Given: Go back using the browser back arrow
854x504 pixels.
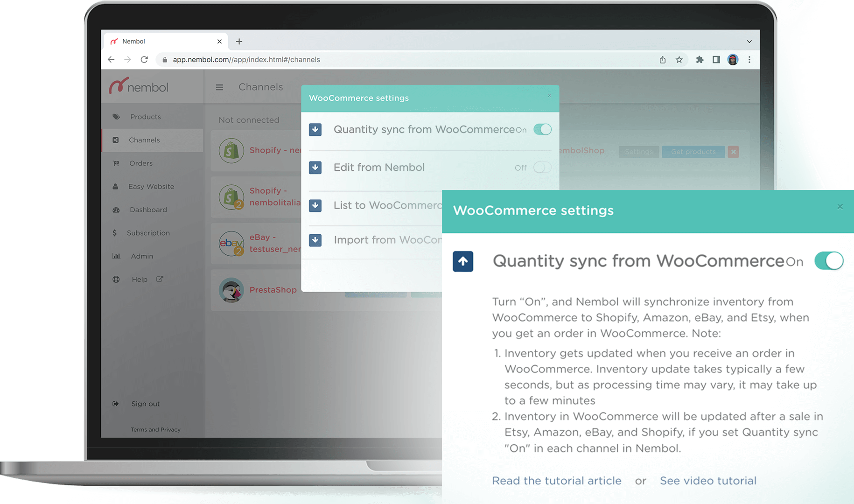Looking at the screenshot, I should pos(111,60).
